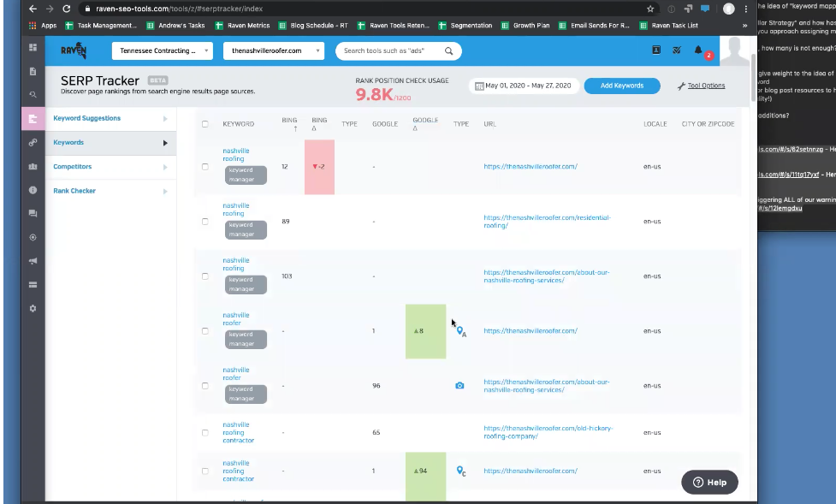The width and height of the screenshot is (836, 504).
Task: Check the nashville roofing row with Bing rank 103
Action: (205, 276)
